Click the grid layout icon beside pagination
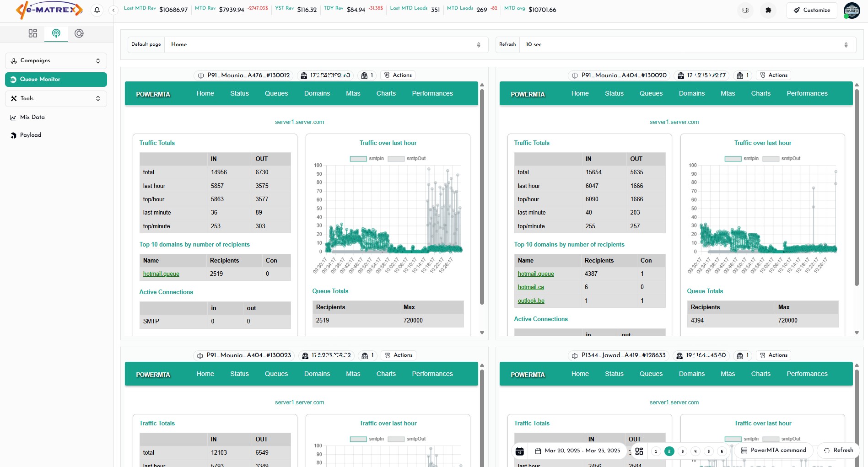Screen dimensions: 868x467 click(639, 451)
